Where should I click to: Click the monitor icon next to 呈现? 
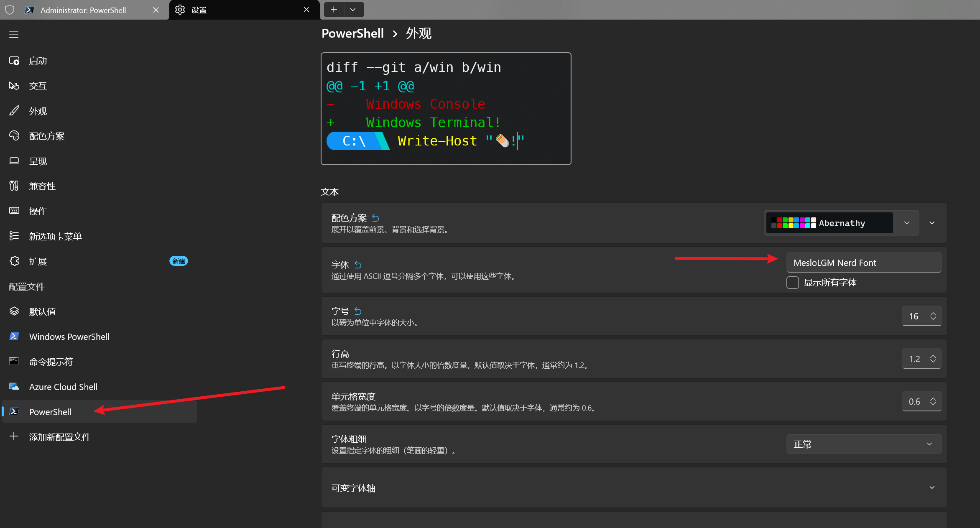(x=14, y=161)
